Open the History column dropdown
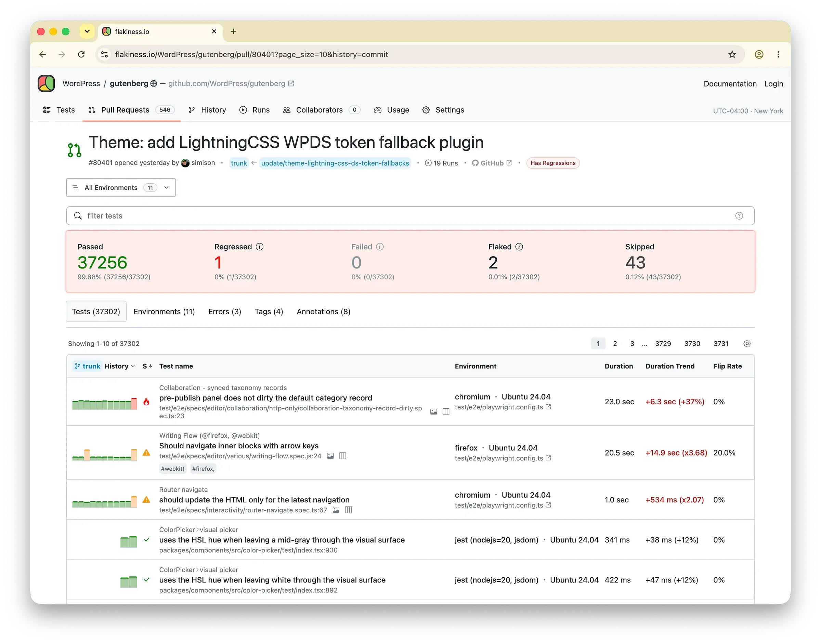 119,366
